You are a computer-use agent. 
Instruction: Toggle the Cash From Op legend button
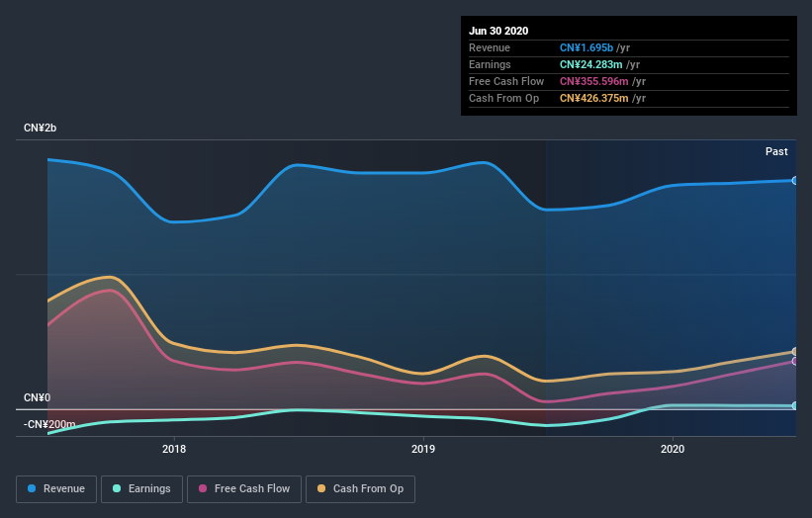coord(360,489)
